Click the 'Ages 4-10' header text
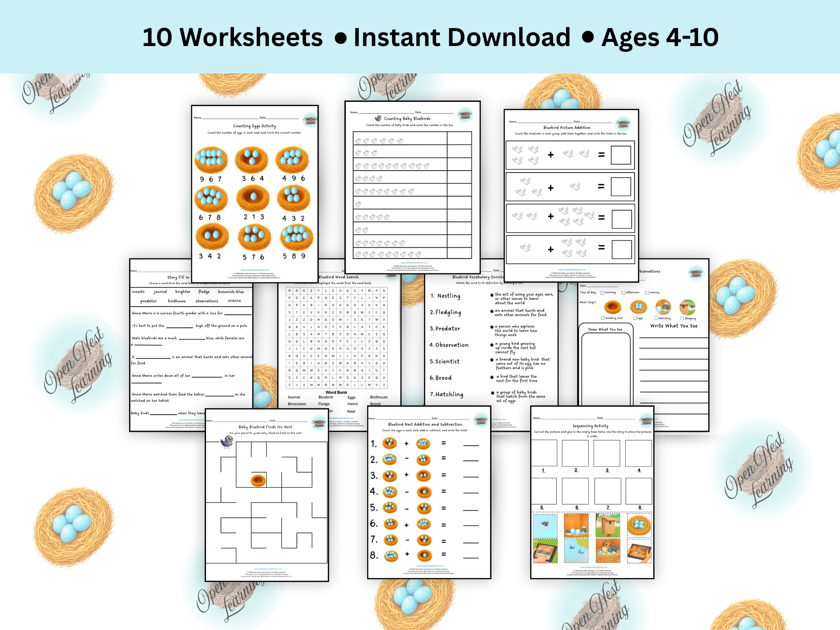This screenshot has height=630, width=840. [660, 37]
